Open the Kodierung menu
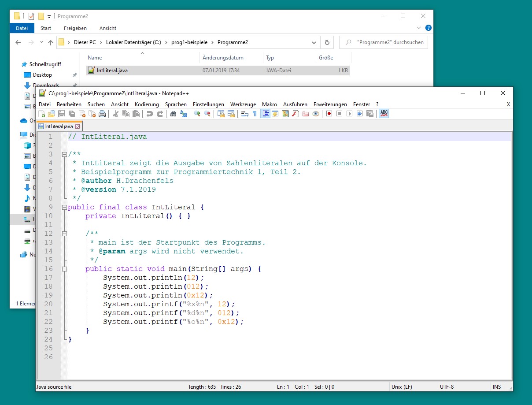 [147, 104]
